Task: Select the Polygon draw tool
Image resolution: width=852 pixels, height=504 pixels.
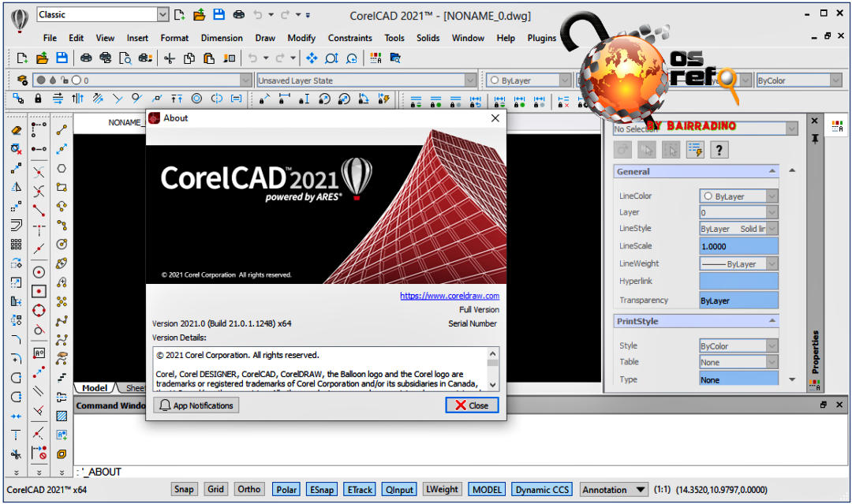Action: [62, 168]
